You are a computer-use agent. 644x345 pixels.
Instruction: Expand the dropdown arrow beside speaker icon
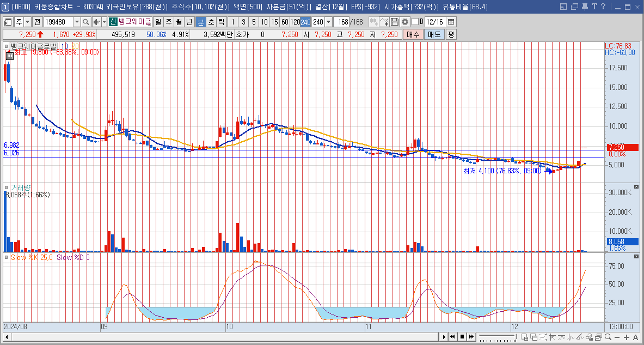pos(105,22)
